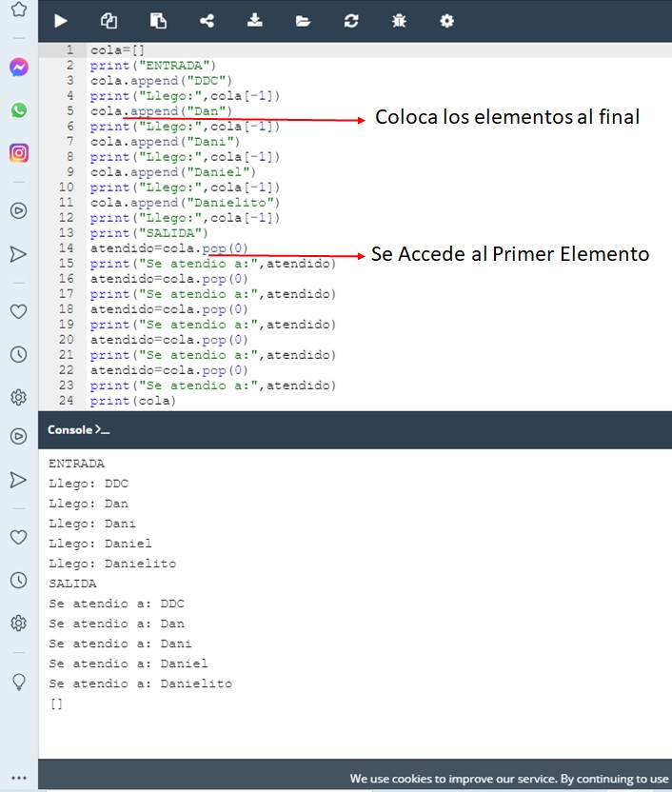This screenshot has width=672, height=792.
Task: Open Messenger from the browser sidebar
Action: pos(19,68)
